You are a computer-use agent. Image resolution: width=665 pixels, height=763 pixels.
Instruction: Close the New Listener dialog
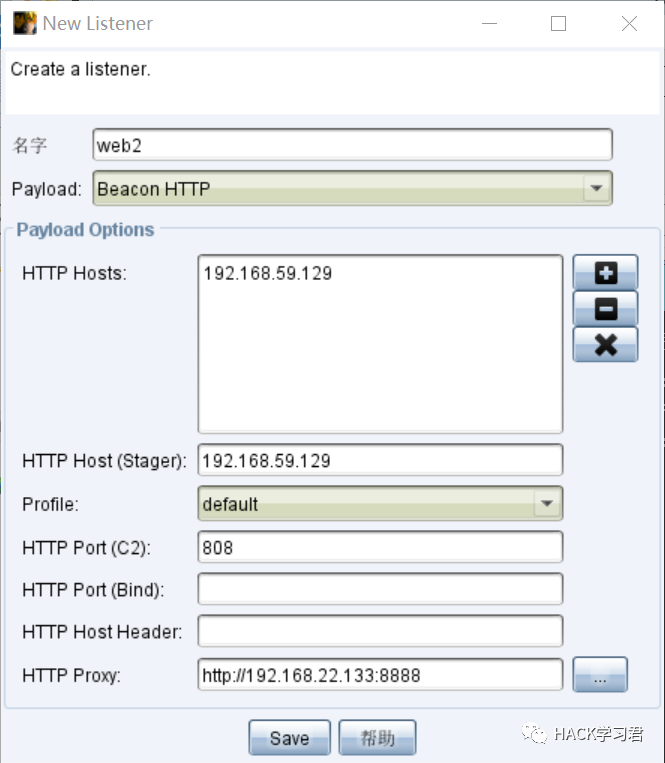(x=629, y=24)
